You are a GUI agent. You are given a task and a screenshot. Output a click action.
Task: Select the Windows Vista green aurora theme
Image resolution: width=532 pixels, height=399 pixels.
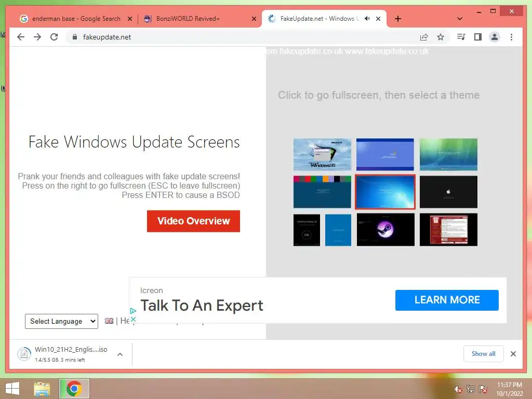click(x=448, y=154)
